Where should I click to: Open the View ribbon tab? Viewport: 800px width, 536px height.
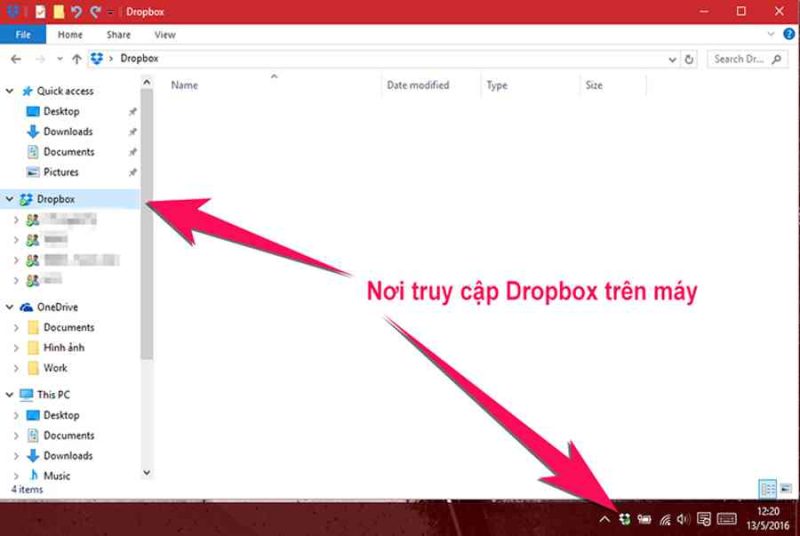165,35
